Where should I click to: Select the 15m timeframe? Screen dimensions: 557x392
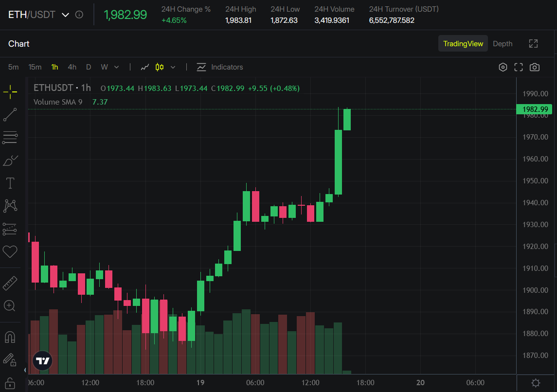click(x=35, y=67)
